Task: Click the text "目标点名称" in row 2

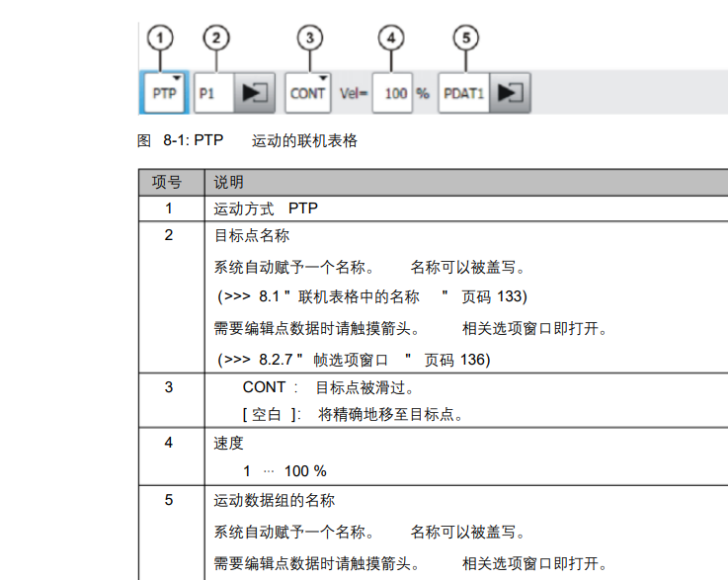Action: pyautogui.click(x=252, y=235)
